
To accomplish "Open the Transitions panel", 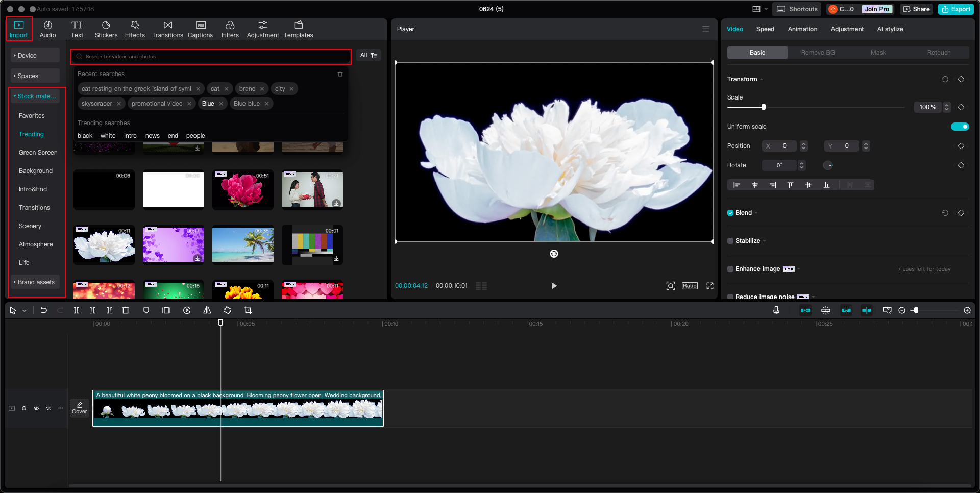I will (x=167, y=29).
